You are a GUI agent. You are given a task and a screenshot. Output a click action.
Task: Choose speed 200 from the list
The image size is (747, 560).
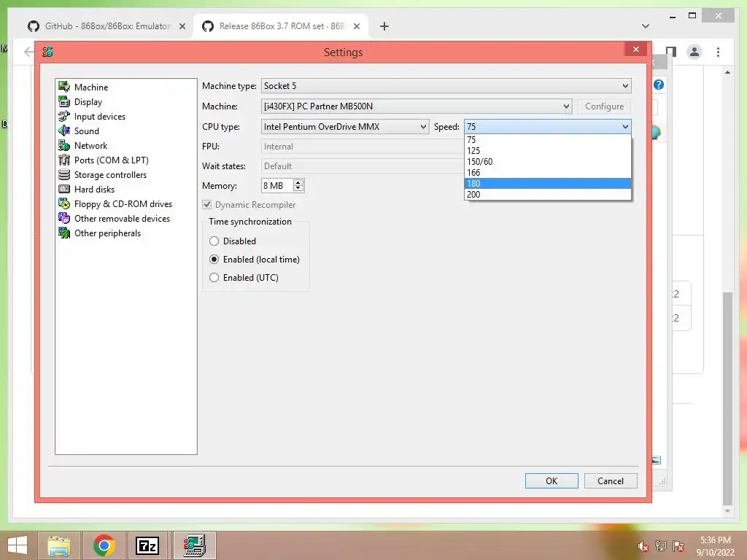[547, 194]
